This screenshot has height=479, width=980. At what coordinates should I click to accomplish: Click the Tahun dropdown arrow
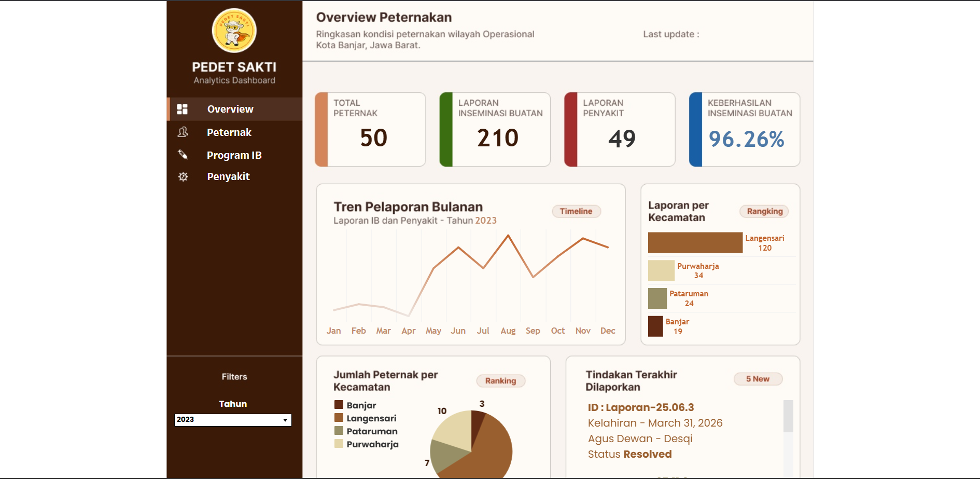pyautogui.click(x=285, y=420)
